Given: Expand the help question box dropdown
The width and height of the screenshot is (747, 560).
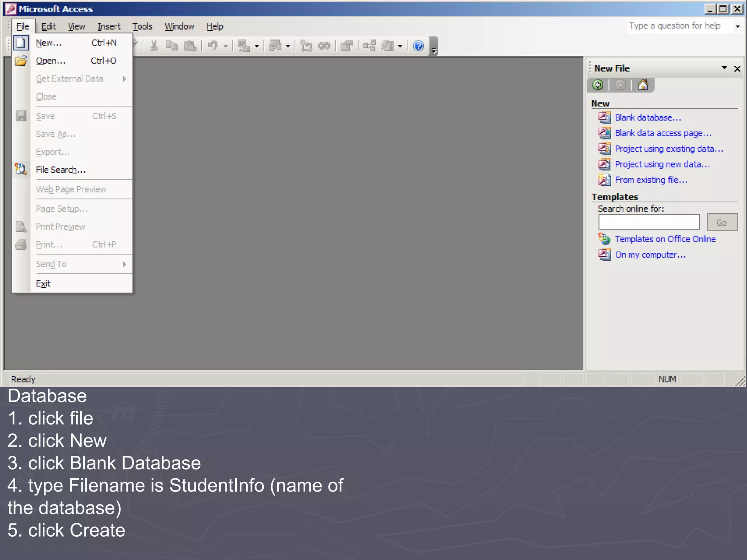Looking at the screenshot, I should point(738,27).
